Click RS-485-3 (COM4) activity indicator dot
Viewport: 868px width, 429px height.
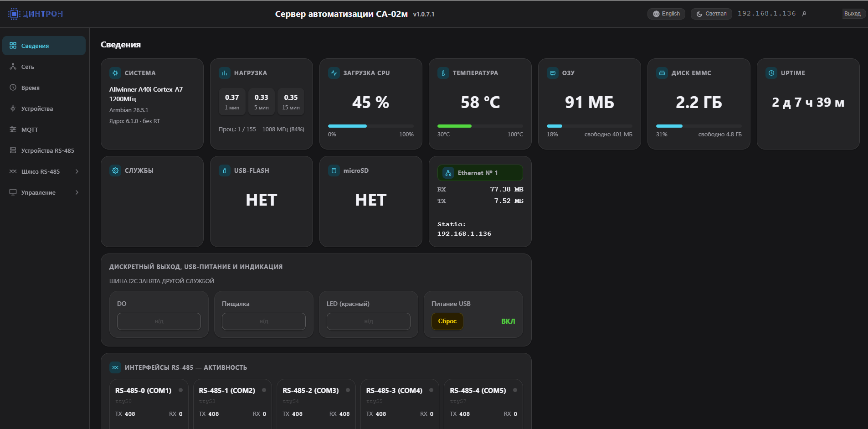(431, 390)
